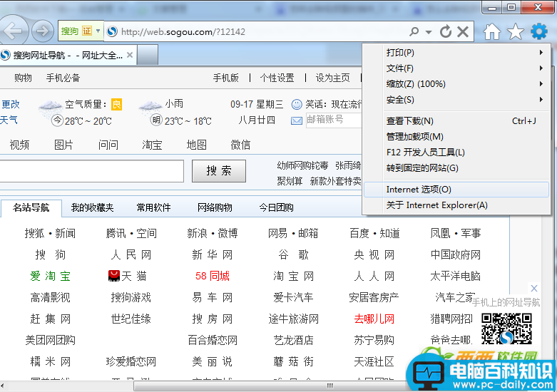Open Internet 选项(O)
Screen dimensions: 557x392
[x=457, y=190]
